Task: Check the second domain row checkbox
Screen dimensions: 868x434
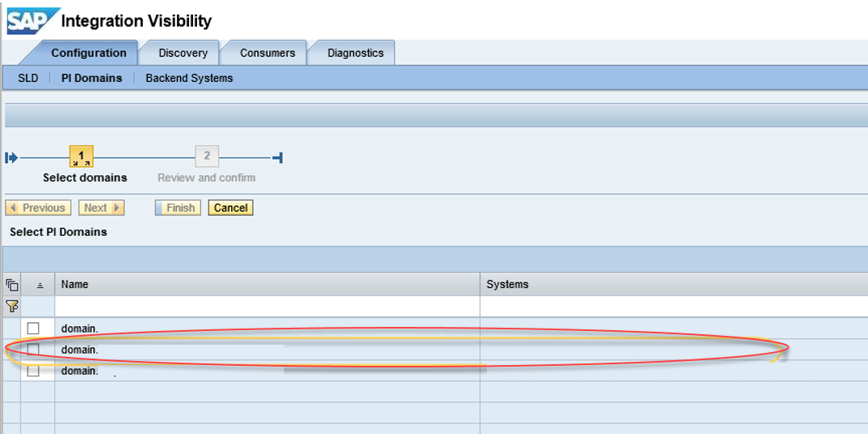Action: click(33, 350)
